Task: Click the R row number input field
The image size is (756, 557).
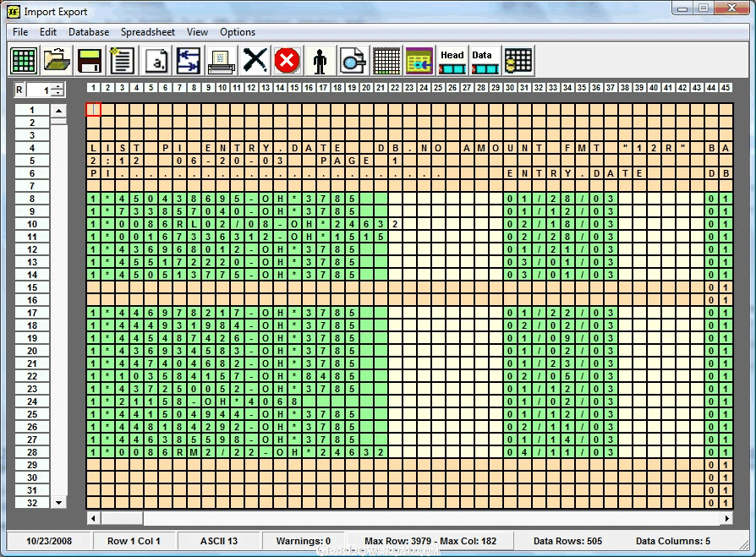Action: point(39,90)
